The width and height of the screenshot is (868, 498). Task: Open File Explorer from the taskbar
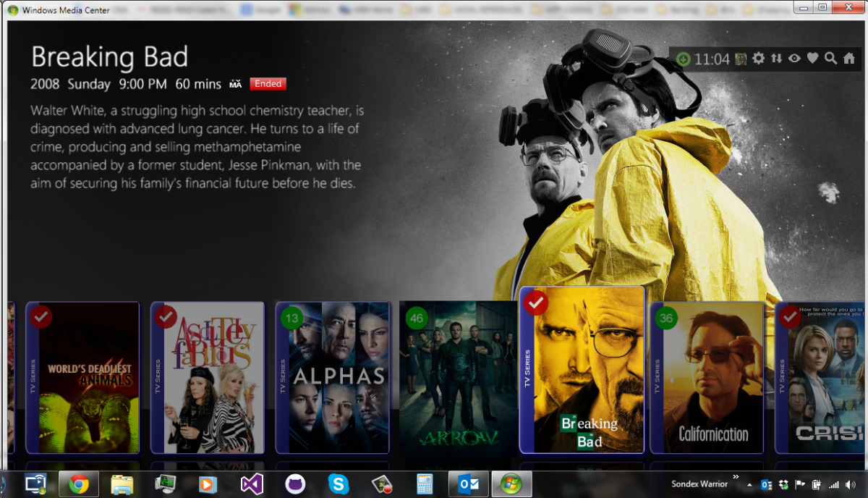(122, 484)
